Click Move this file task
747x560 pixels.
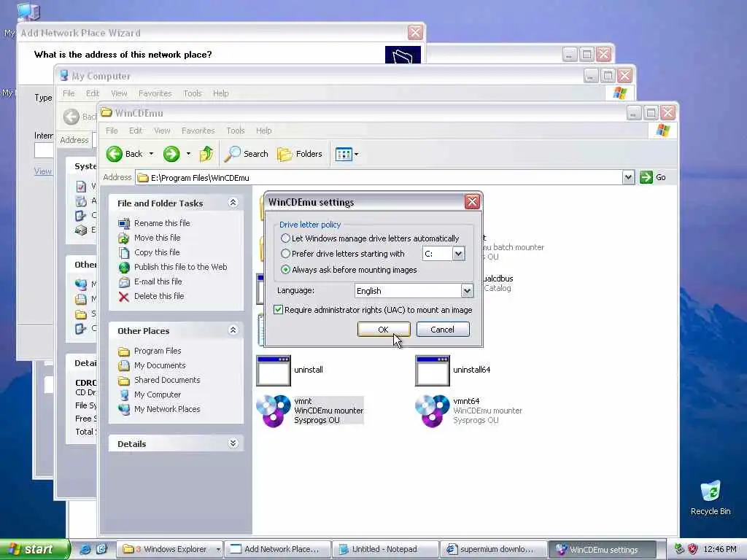158,238
